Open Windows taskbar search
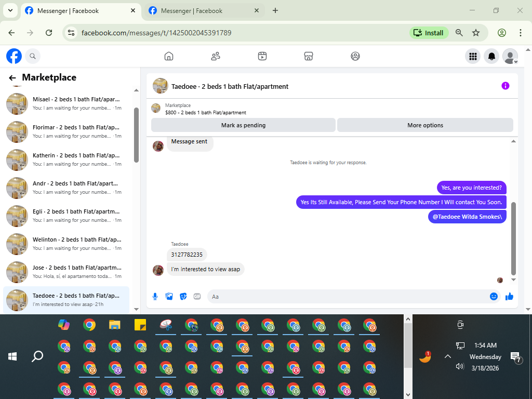532x399 pixels. [x=37, y=356]
